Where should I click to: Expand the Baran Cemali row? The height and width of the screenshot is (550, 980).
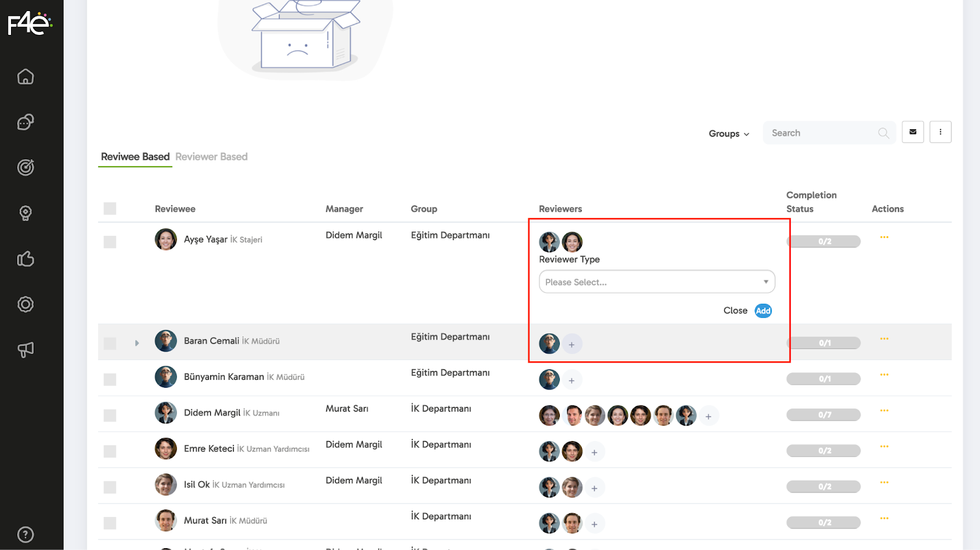coord(137,343)
